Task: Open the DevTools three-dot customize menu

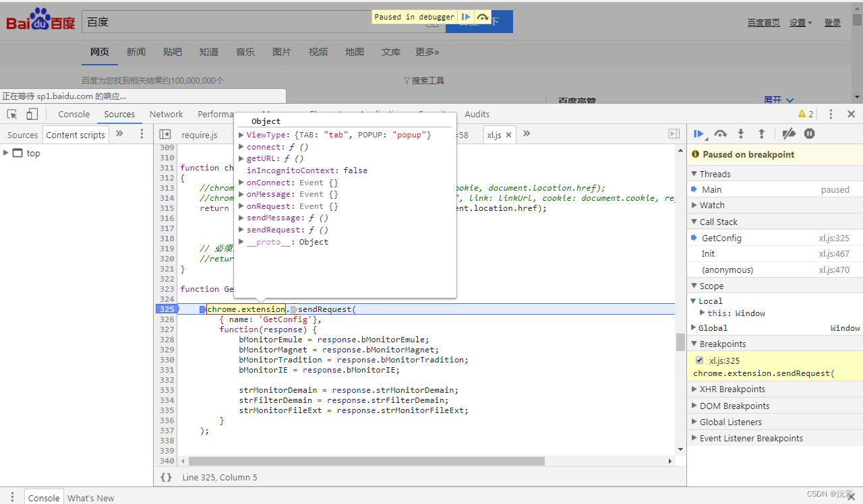Action: (831, 115)
